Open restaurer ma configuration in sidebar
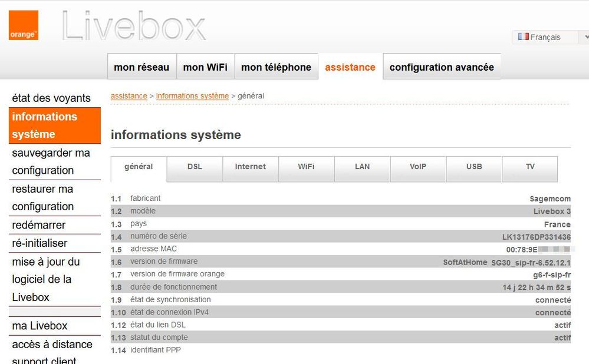589x364 pixels. pyautogui.click(x=55, y=198)
